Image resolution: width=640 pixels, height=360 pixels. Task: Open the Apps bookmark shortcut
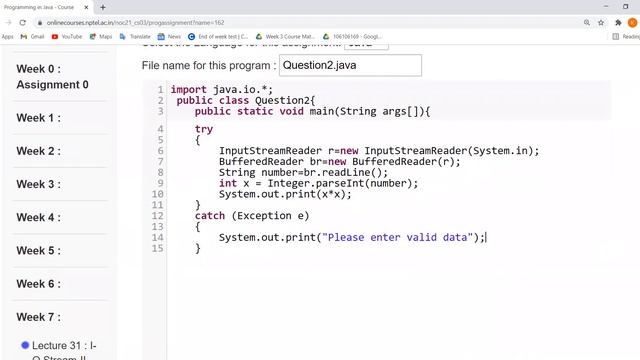tap(7, 37)
